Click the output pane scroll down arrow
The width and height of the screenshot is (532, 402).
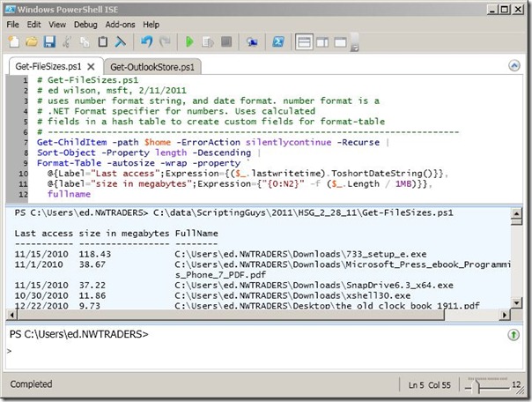pos(516,302)
